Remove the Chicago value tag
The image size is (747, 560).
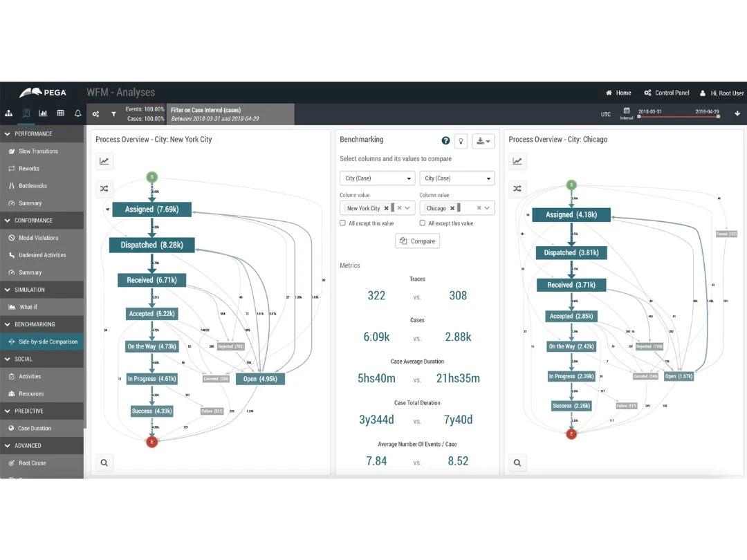point(452,208)
